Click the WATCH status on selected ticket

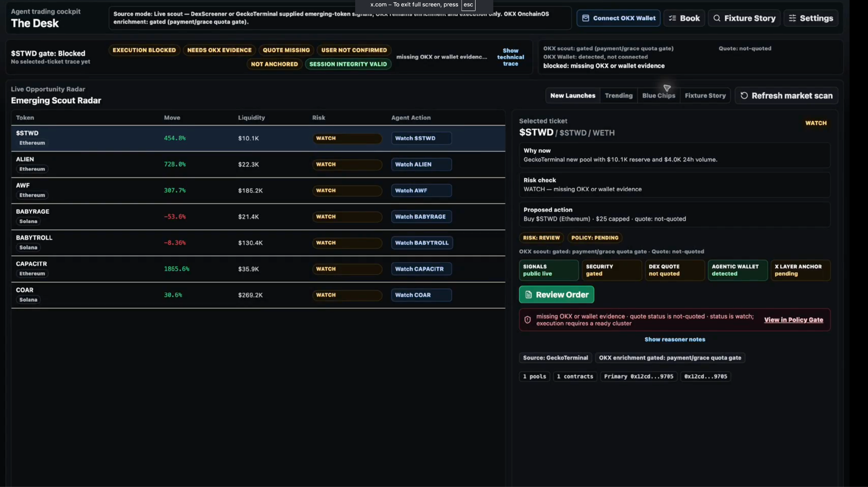tap(816, 123)
